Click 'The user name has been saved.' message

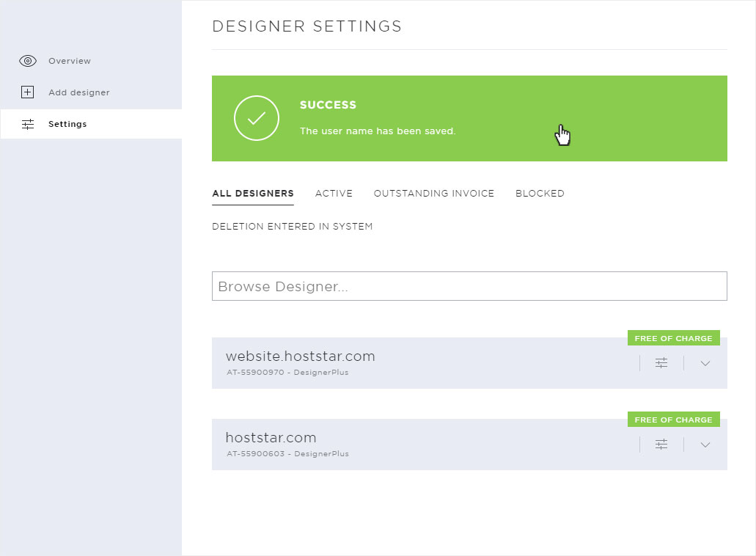coord(378,131)
